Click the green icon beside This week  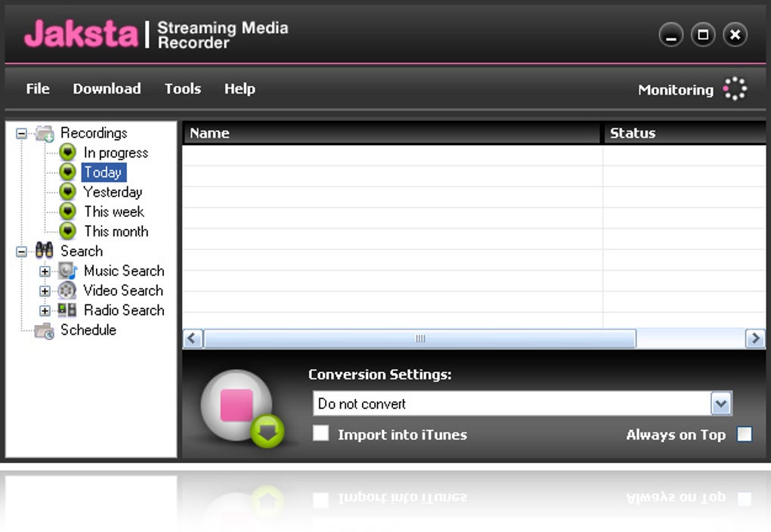pos(68,212)
